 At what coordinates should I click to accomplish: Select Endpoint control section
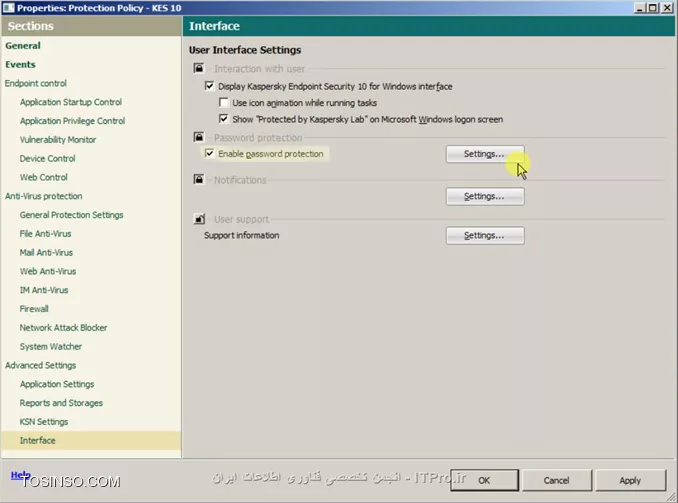point(35,83)
